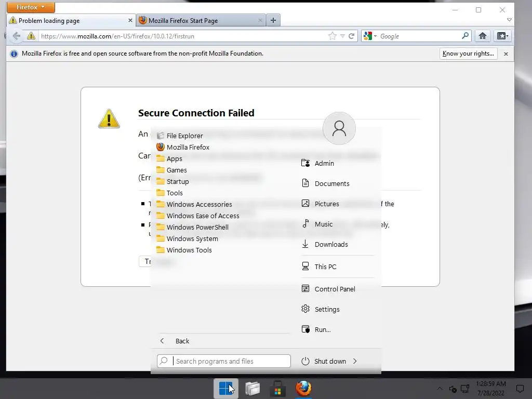Expand the Startup folder
The height and width of the screenshot is (399, 532).
[x=172, y=181]
